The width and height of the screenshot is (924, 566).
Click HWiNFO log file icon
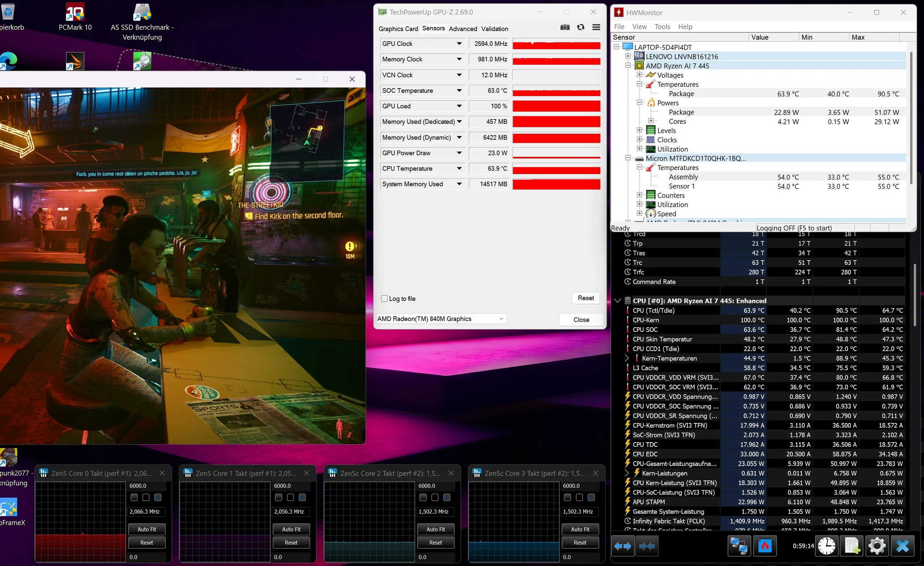point(852,546)
